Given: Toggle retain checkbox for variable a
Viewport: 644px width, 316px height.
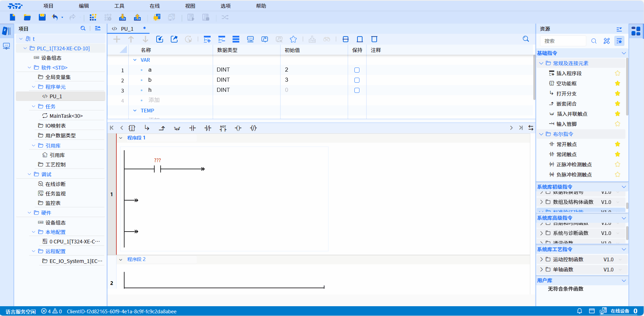Looking at the screenshot, I should [357, 70].
